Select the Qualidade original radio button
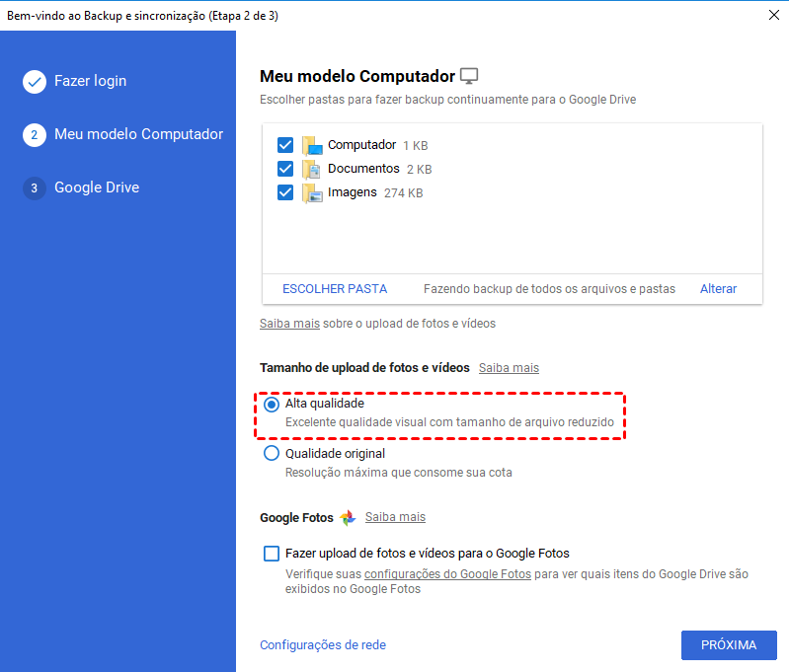The height and width of the screenshot is (672, 789). (272, 453)
